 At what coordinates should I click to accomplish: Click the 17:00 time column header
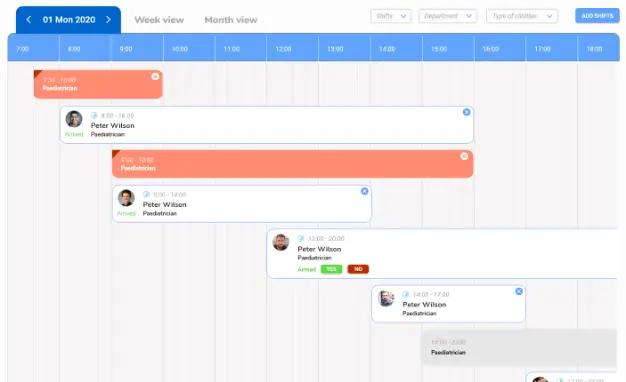tap(552, 49)
